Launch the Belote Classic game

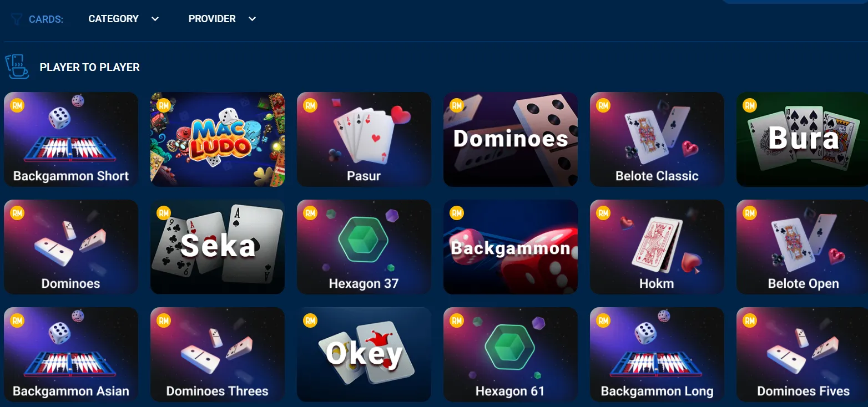pos(657,139)
